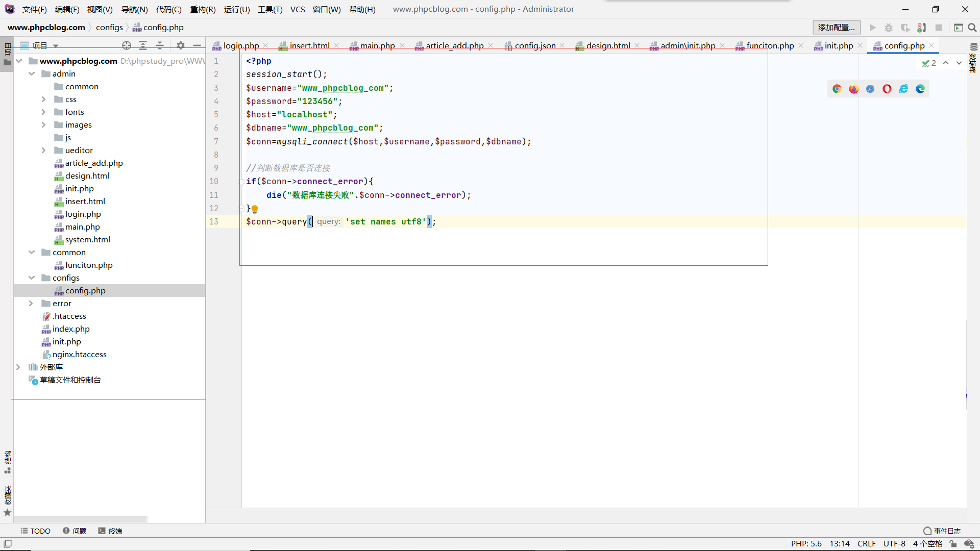Click the CRLF line separator selector

click(867, 544)
